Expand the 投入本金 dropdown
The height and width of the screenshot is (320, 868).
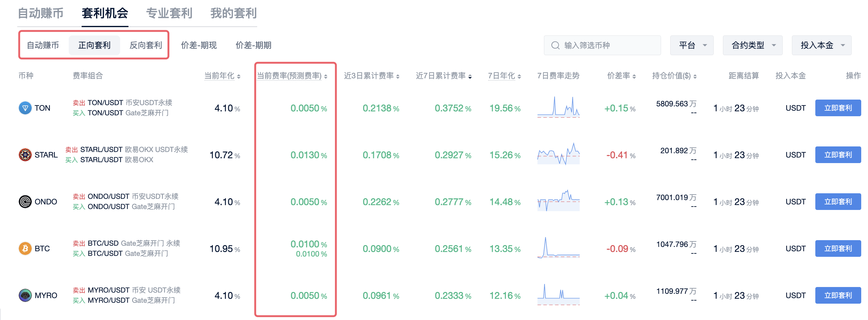pyautogui.click(x=821, y=45)
